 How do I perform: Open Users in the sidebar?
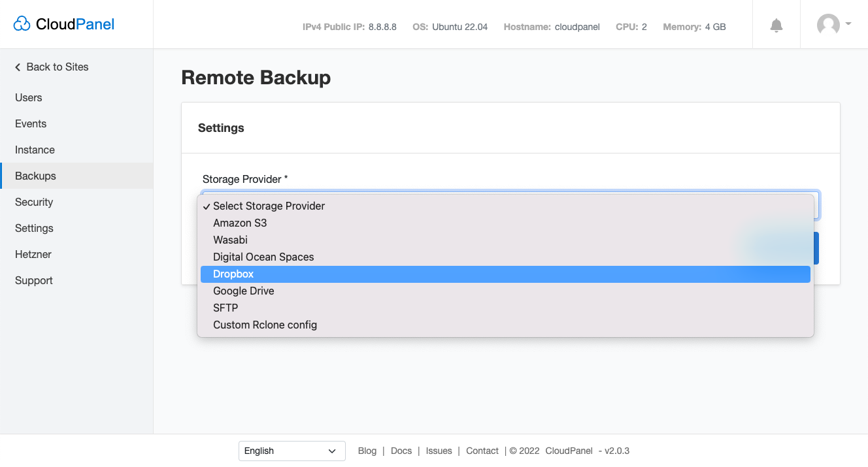[x=76, y=97]
